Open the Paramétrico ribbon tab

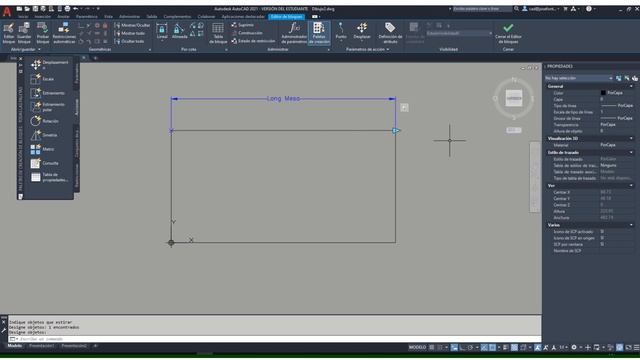87,17
